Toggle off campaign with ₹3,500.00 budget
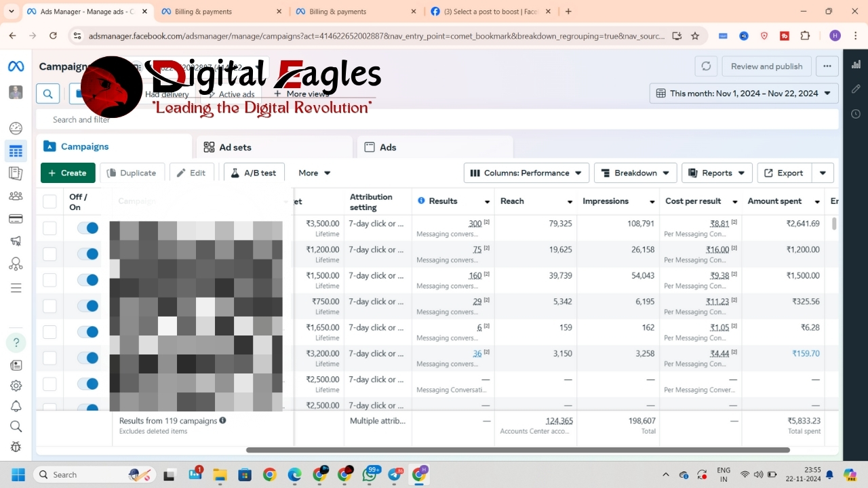Image resolution: width=868 pixels, height=488 pixels. coord(87,228)
